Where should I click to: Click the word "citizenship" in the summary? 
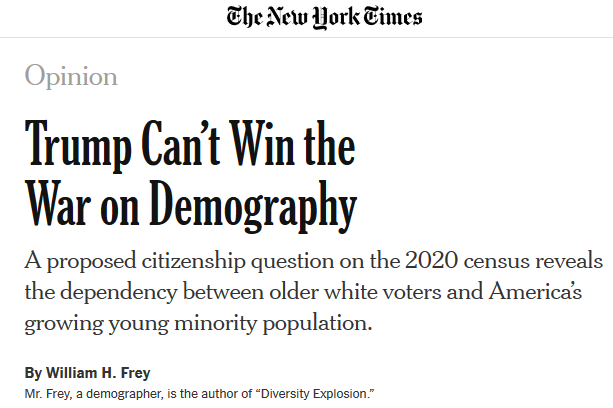click(194, 261)
